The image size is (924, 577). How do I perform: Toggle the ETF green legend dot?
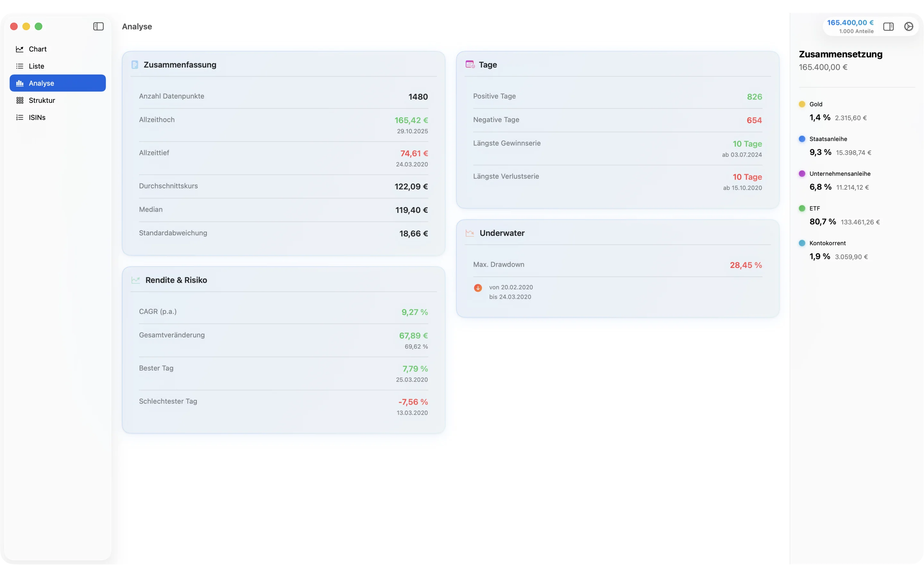[802, 208]
